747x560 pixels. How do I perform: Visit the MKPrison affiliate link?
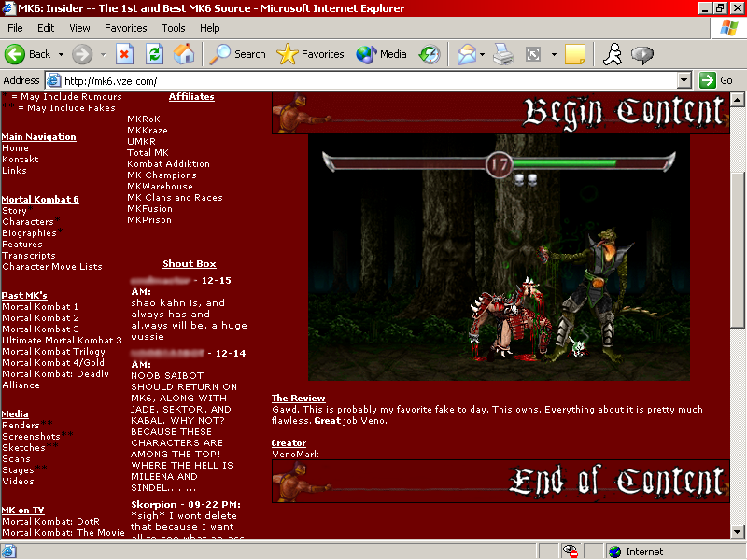click(149, 219)
